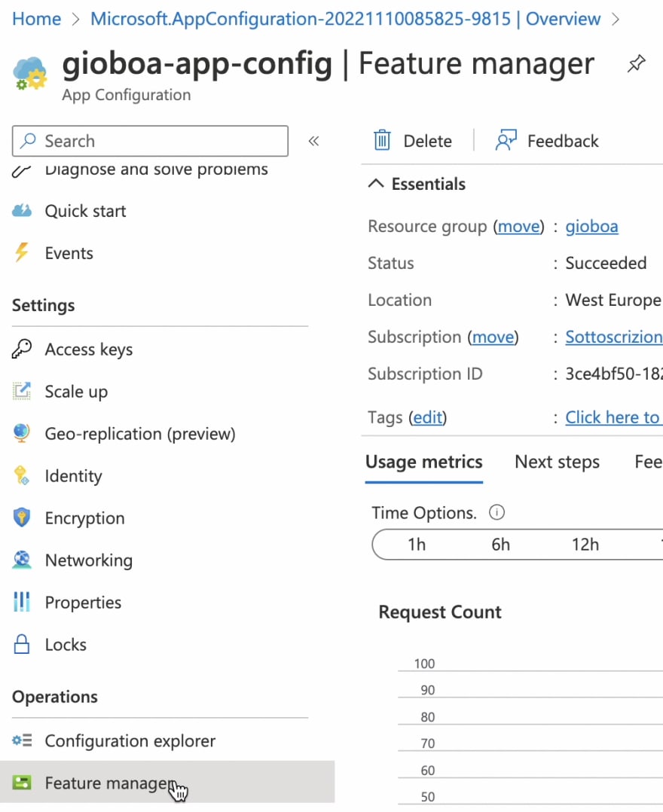The width and height of the screenshot is (663, 812).
Task: Click the Quick start cloud icon
Action: pos(22,211)
